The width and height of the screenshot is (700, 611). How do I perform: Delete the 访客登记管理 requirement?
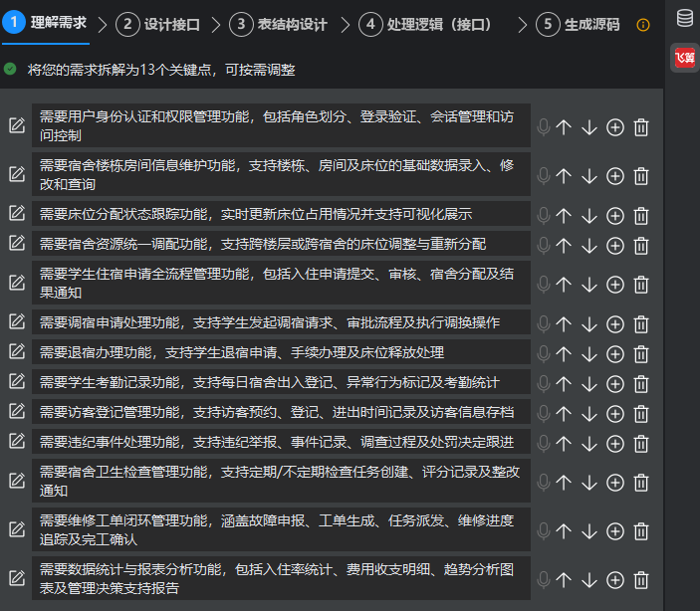(641, 414)
